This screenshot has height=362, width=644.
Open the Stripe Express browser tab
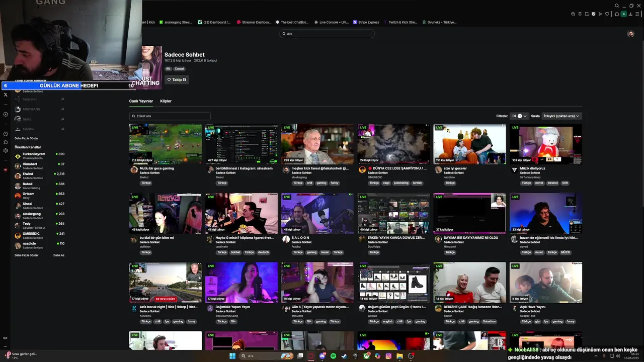pyautogui.click(x=366, y=22)
